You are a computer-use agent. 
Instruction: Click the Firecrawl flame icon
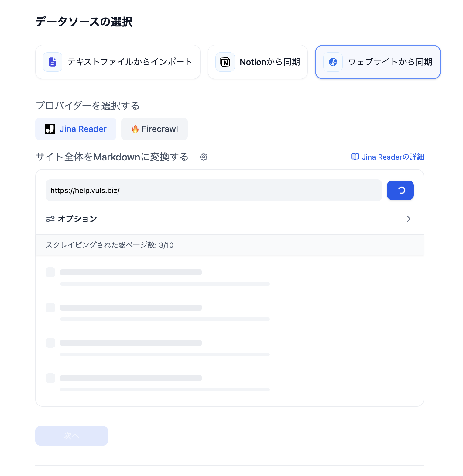pyautogui.click(x=135, y=129)
